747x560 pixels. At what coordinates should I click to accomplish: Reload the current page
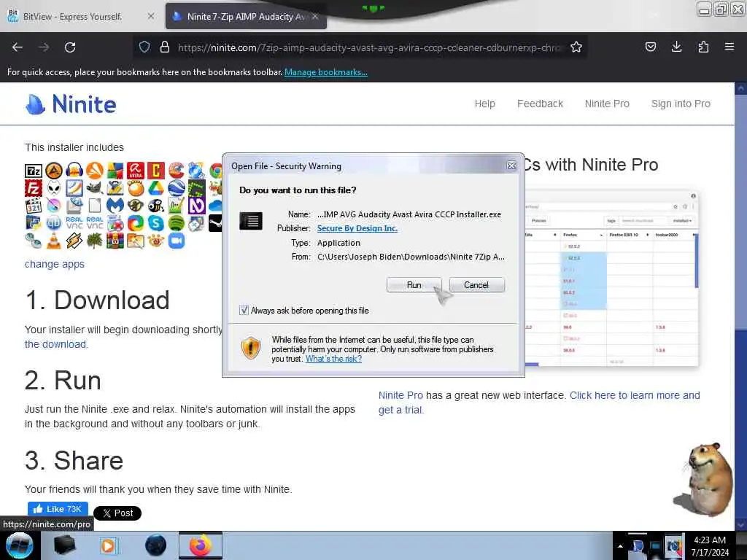tap(70, 47)
